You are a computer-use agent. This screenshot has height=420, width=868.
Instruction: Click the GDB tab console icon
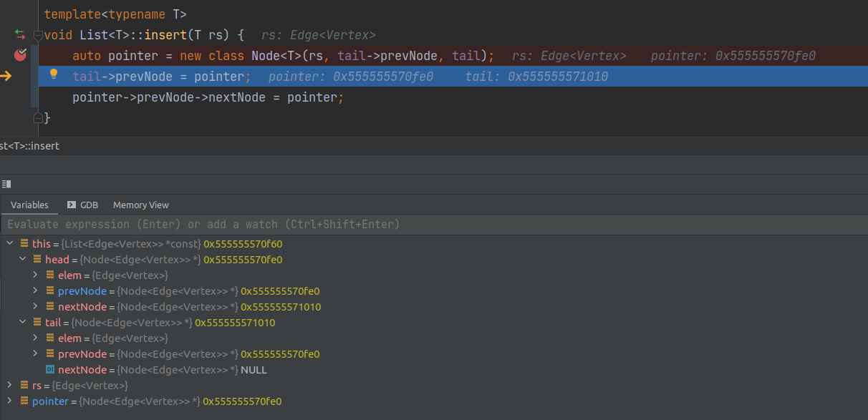72,205
